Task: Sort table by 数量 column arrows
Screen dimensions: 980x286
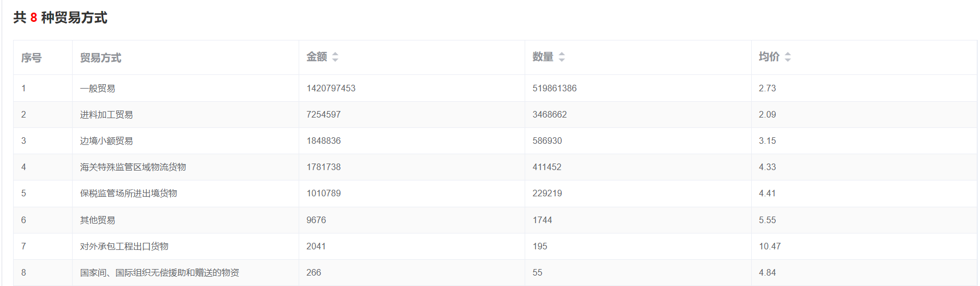Action: tap(562, 57)
